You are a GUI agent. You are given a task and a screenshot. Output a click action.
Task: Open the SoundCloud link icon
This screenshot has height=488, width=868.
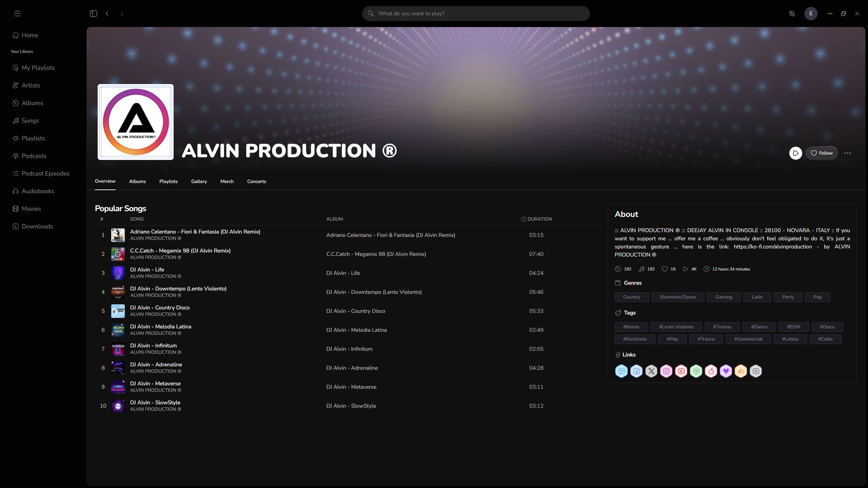coord(741,371)
